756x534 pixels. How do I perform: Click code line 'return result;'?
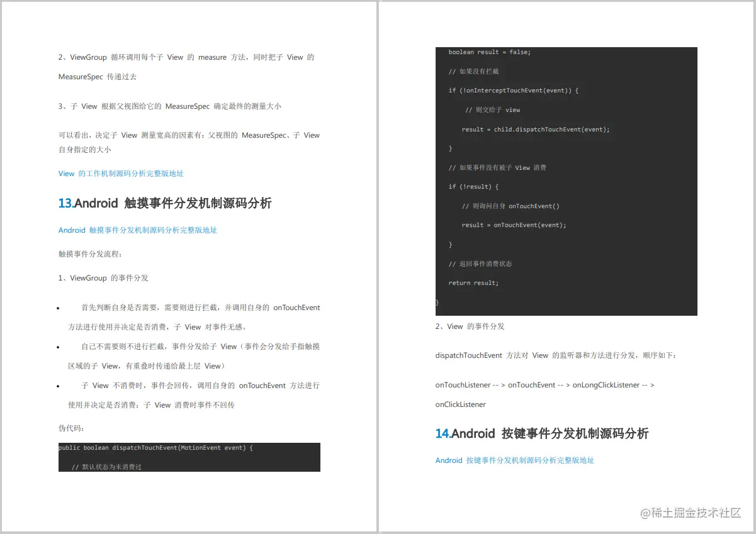(473, 283)
